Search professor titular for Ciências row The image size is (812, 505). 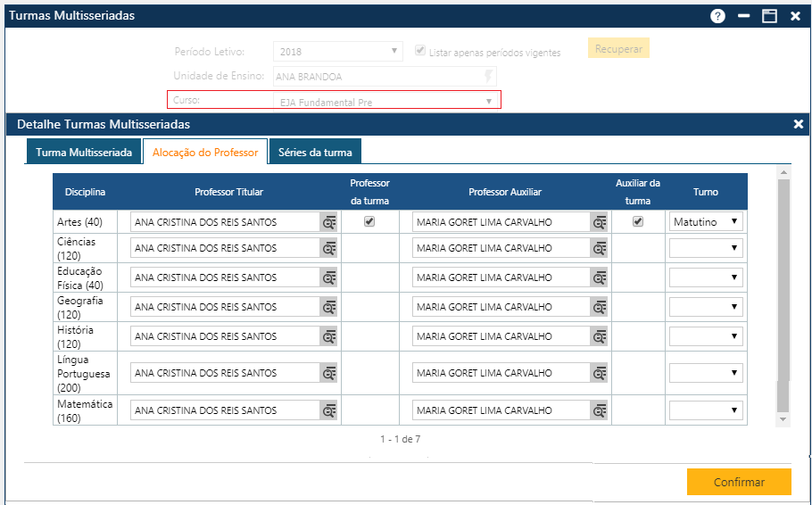(x=329, y=248)
